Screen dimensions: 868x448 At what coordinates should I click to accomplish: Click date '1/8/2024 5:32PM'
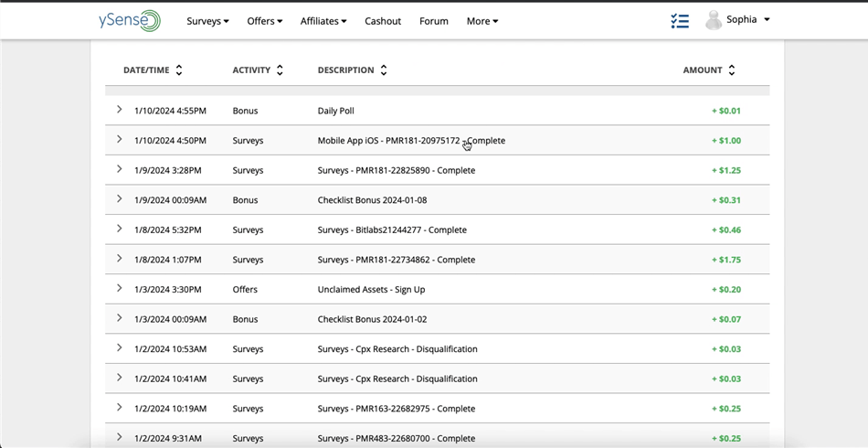(x=168, y=229)
